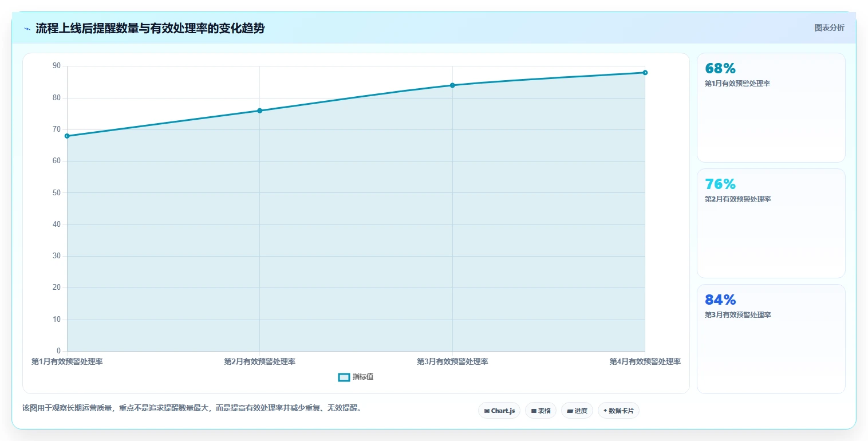Click the 指标值 legend label
Screen dimensions: 868x441
point(363,377)
